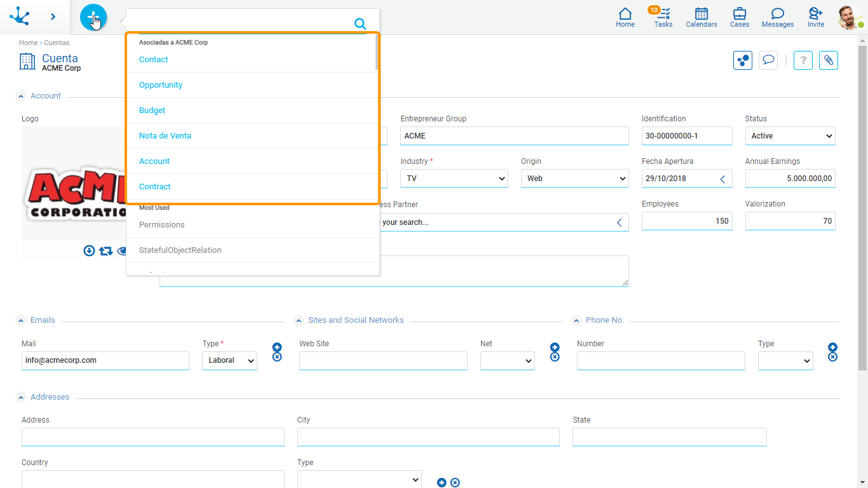Open the Cuentas breadcrumb link
This screenshot has width=868, height=488.
point(57,43)
